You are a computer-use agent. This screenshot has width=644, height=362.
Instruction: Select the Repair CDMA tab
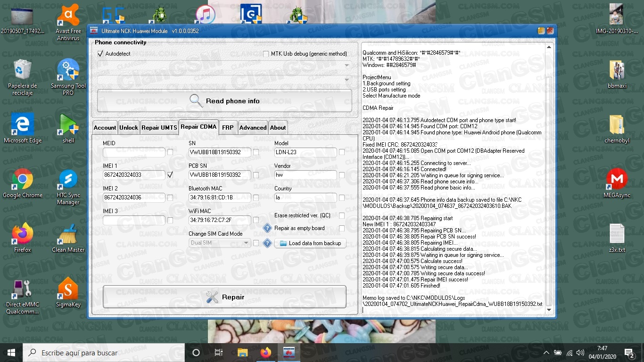click(x=198, y=127)
